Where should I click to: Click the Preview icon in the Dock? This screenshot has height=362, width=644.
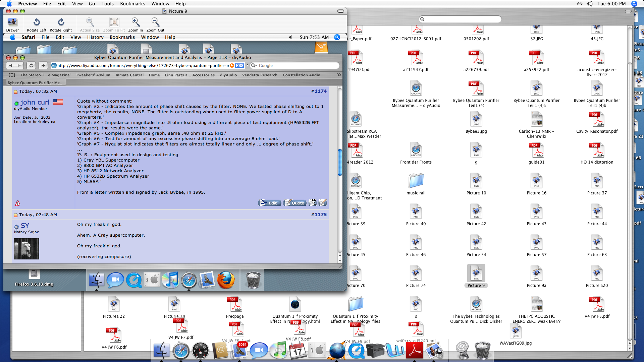(x=434, y=351)
